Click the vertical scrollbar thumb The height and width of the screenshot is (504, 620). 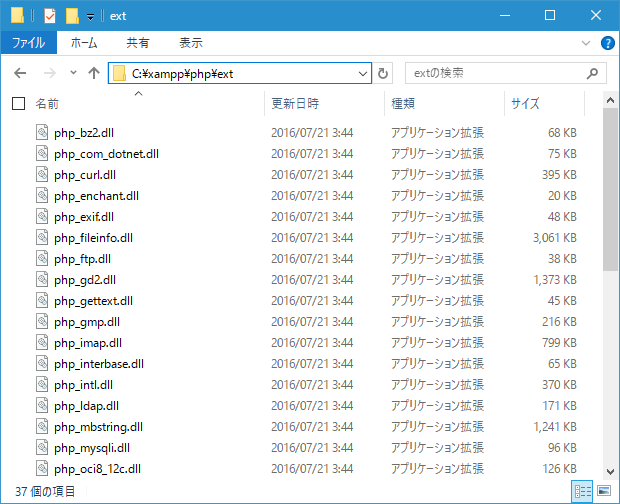610,189
